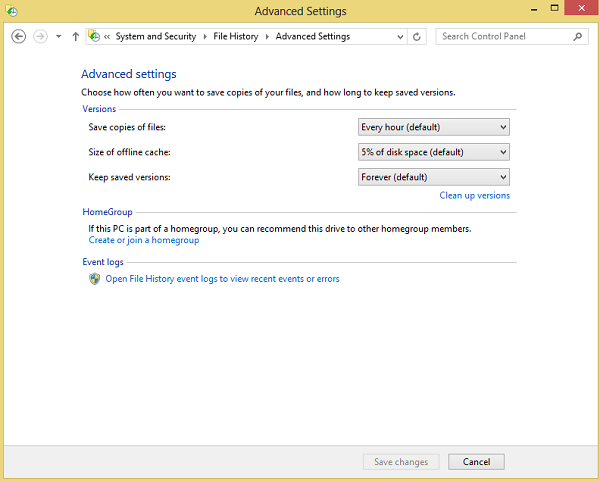Click the Advanced settings heading
This screenshot has width=600, height=481.
tap(129, 74)
